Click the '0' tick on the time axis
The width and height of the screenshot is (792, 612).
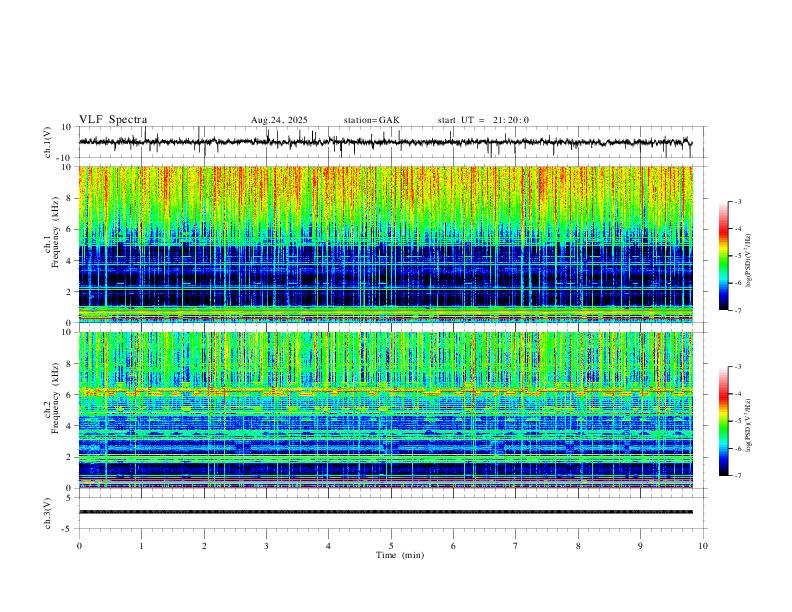tap(79, 546)
